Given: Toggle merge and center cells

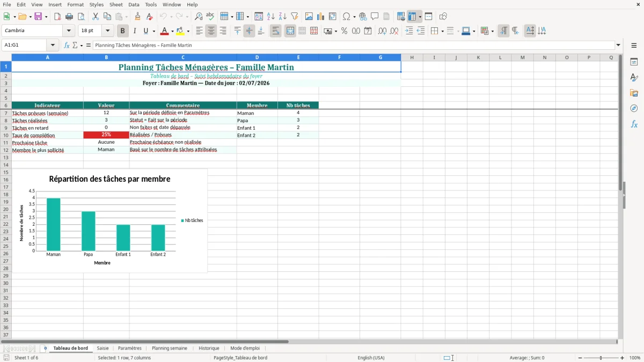Looking at the screenshot, I should (290, 31).
